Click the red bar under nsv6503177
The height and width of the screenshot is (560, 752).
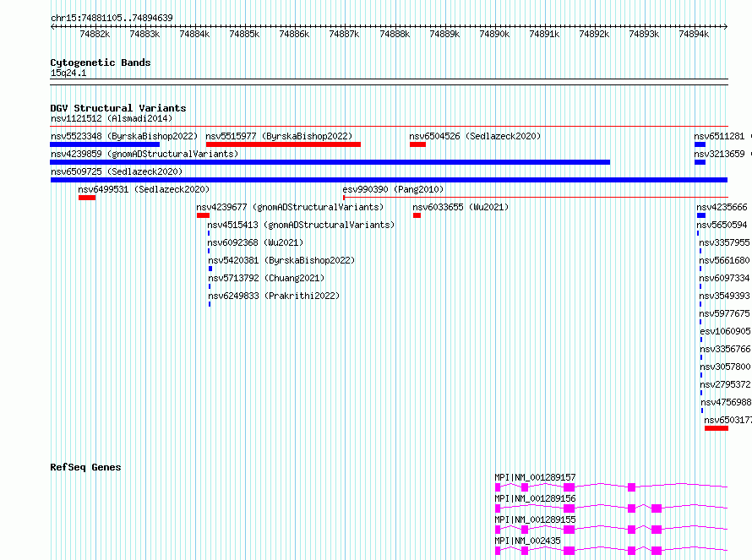717,428
